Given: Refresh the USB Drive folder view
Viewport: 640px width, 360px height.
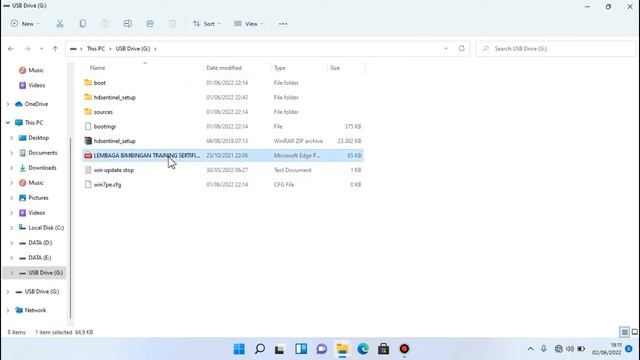Looking at the screenshot, I should tap(461, 48).
